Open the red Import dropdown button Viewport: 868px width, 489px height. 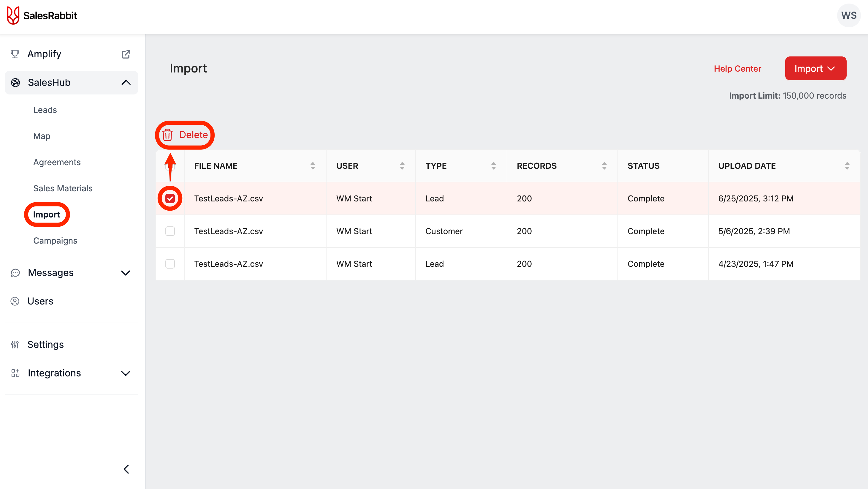point(815,68)
